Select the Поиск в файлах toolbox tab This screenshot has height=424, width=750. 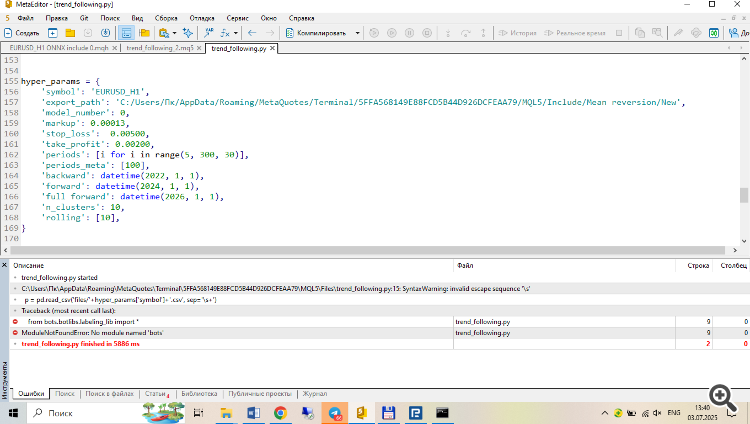[x=110, y=394]
